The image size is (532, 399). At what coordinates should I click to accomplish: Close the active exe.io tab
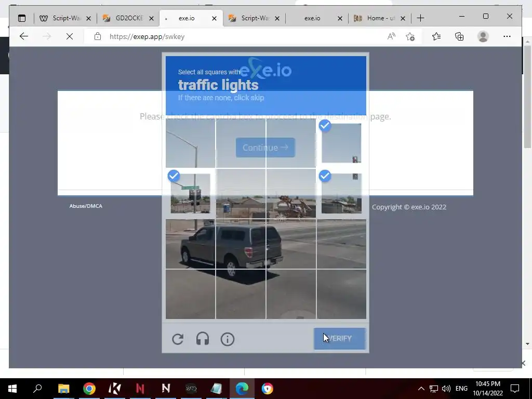coord(214,18)
